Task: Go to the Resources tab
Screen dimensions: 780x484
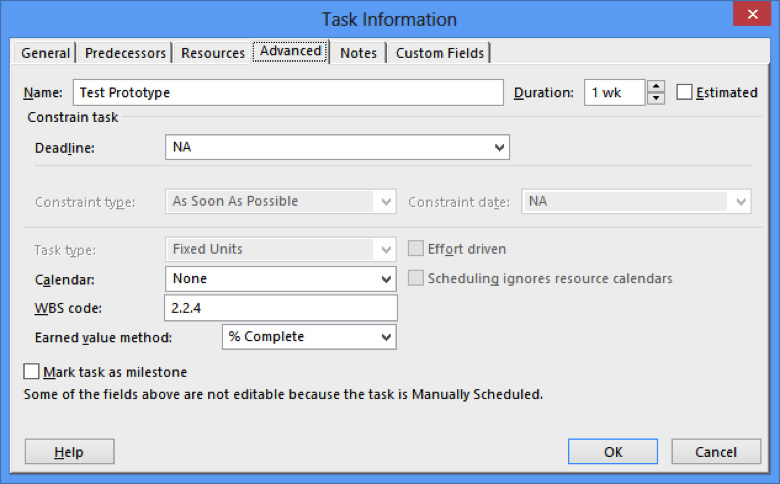Action: (x=213, y=53)
